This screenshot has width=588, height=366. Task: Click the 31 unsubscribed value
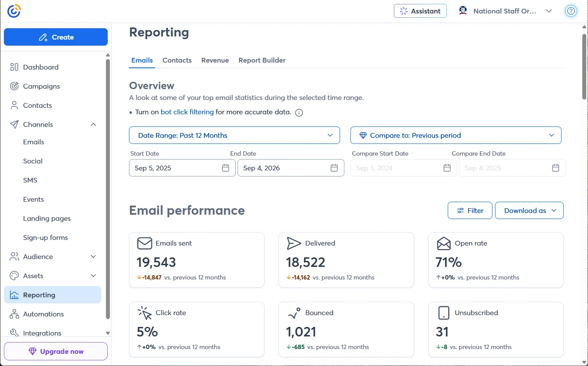[x=442, y=332]
